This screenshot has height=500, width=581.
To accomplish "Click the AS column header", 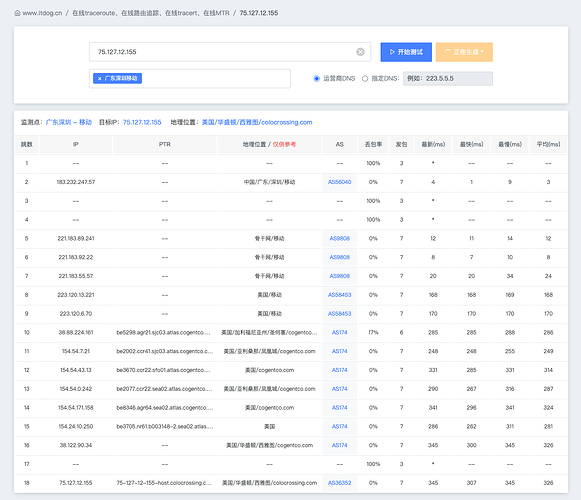I will click(x=339, y=145).
